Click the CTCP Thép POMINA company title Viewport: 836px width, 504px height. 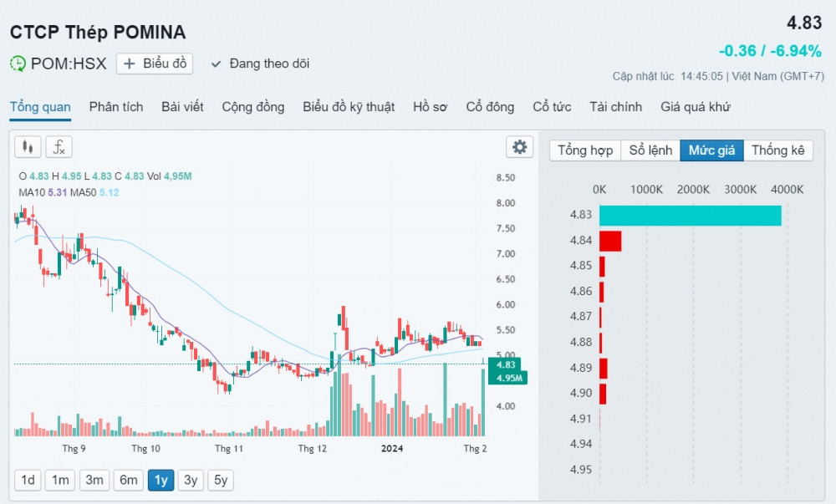point(98,33)
